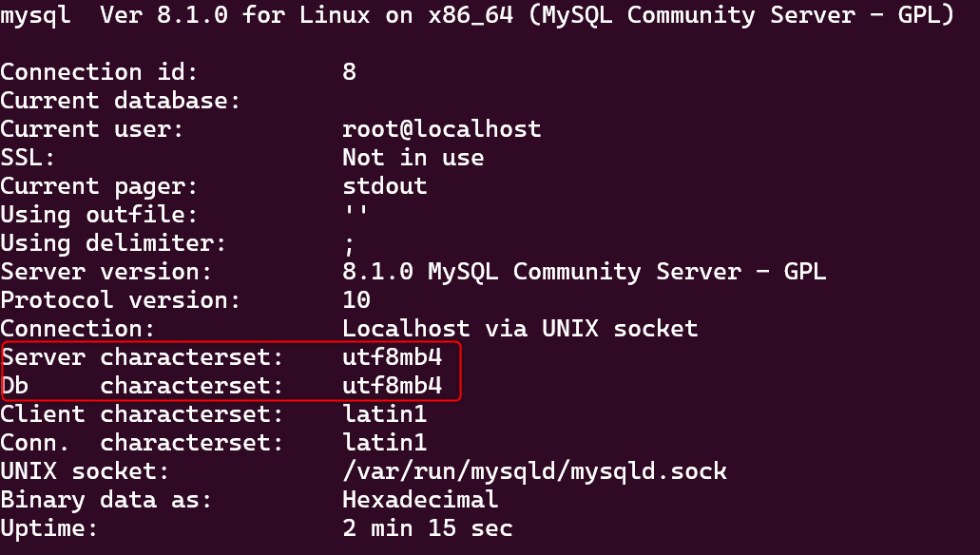Click the 'Using outfile:' label
Screen dimensions: 980x555
pyautogui.click(x=100, y=215)
